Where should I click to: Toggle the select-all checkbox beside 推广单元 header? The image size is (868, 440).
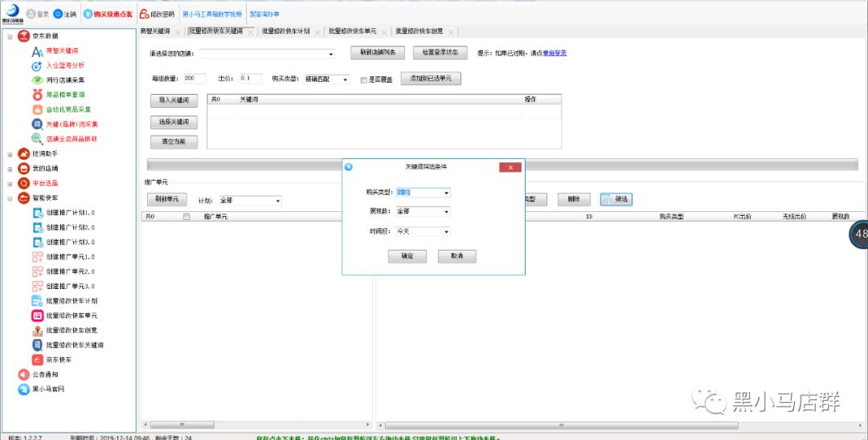186,217
